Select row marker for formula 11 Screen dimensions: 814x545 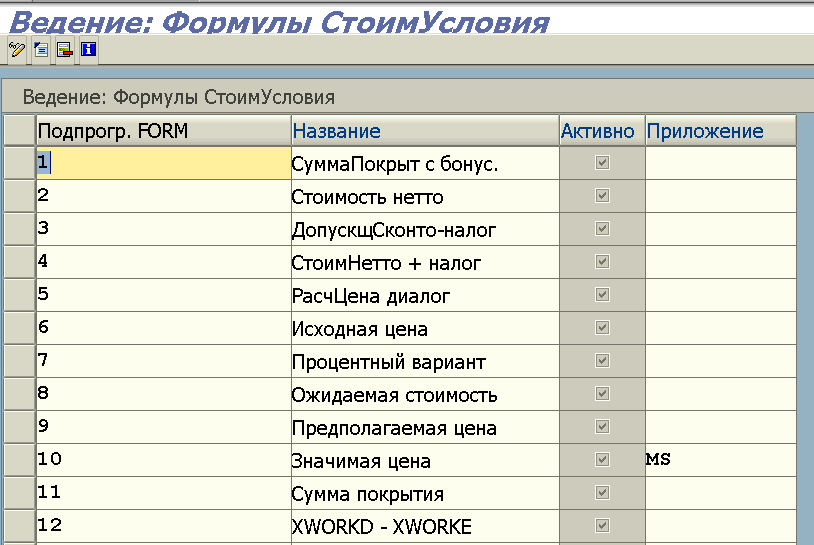20,493
